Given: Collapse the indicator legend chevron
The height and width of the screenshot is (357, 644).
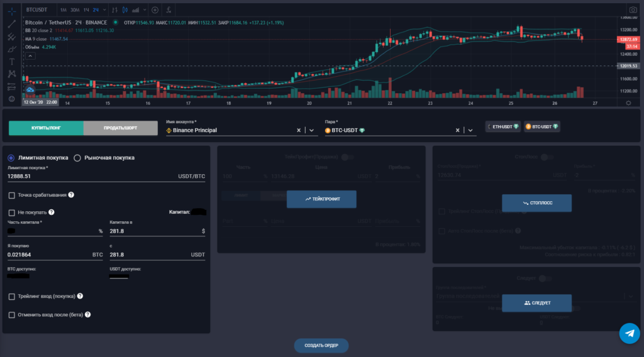Looking at the screenshot, I should (x=30, y=56).
